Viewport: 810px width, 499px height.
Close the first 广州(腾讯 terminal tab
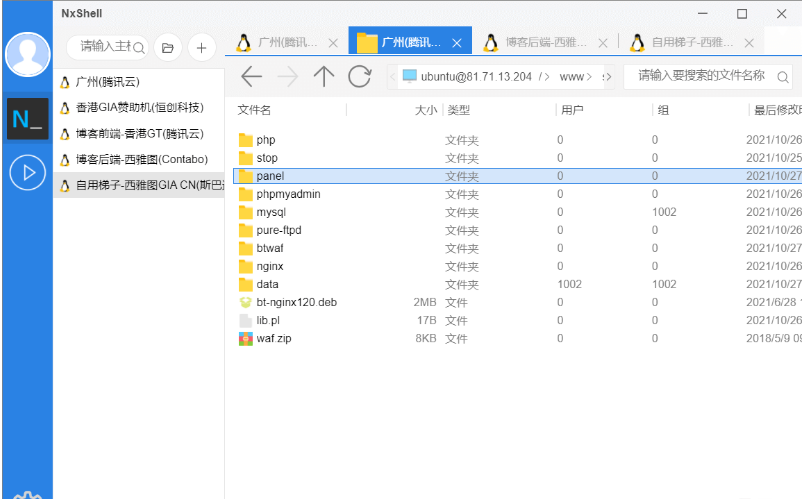click(x=334, y=43)
